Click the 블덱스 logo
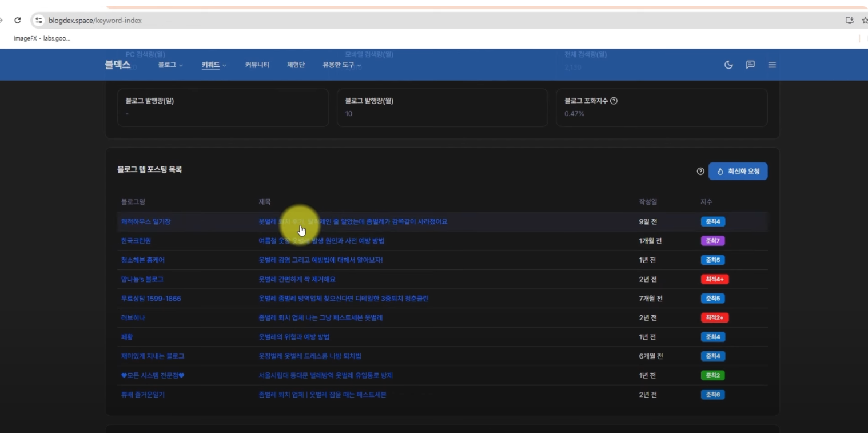Image resolution: width=868 pixels, height=433 pixels. (117, 65)
